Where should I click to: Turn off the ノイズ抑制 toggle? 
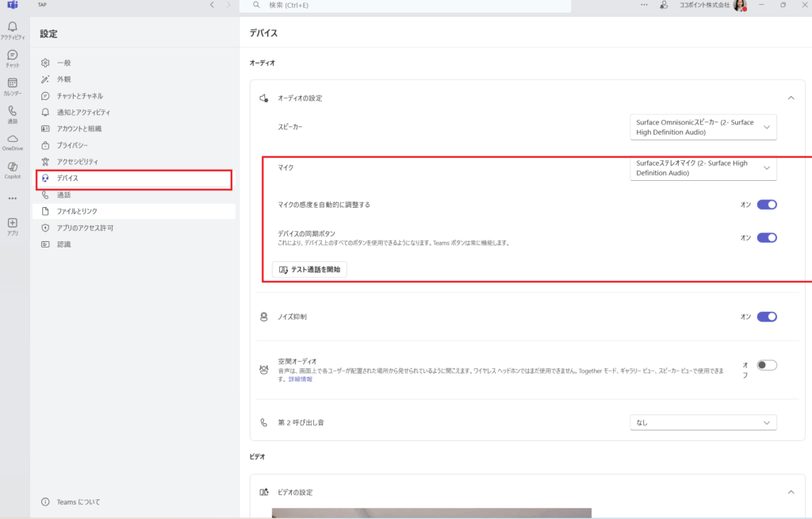tap(766, 317)
